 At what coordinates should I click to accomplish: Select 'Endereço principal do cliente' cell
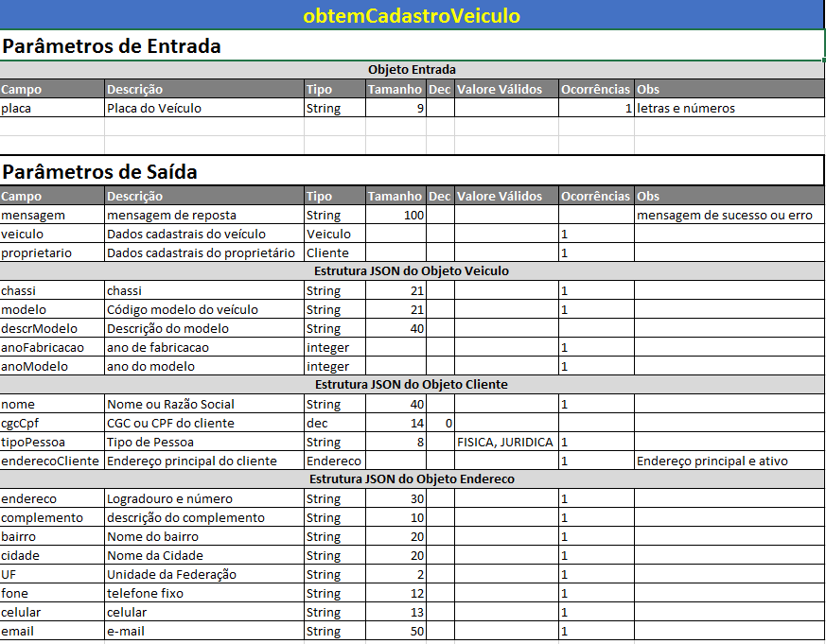pos(204,461)
